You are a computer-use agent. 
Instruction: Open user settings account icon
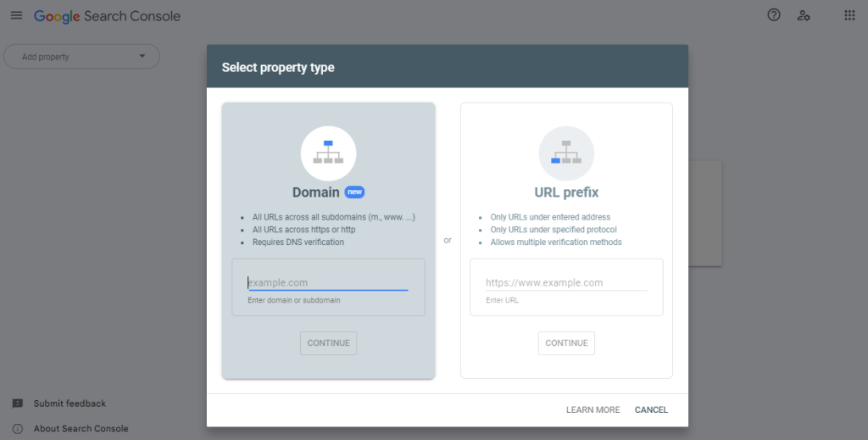pos(804,15)
